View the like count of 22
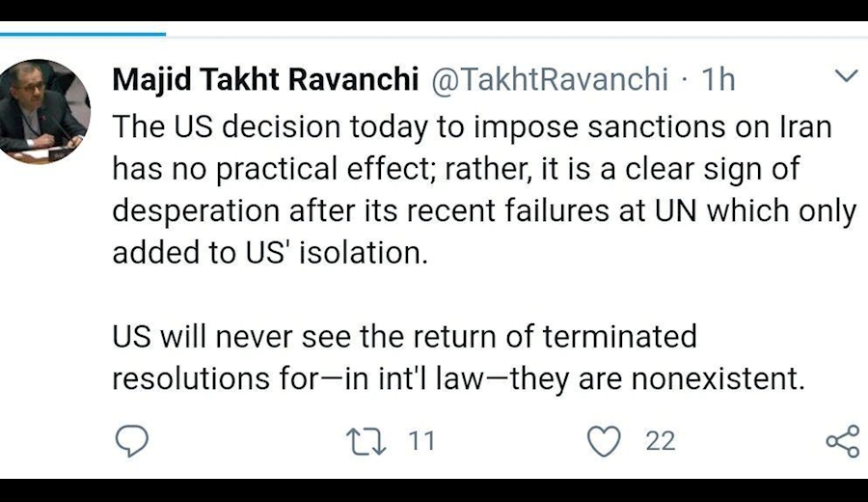 pos(660,441)
